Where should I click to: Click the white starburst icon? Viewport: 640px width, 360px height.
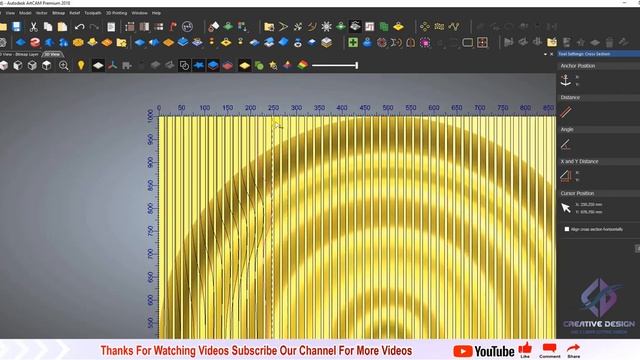(327, 27)
